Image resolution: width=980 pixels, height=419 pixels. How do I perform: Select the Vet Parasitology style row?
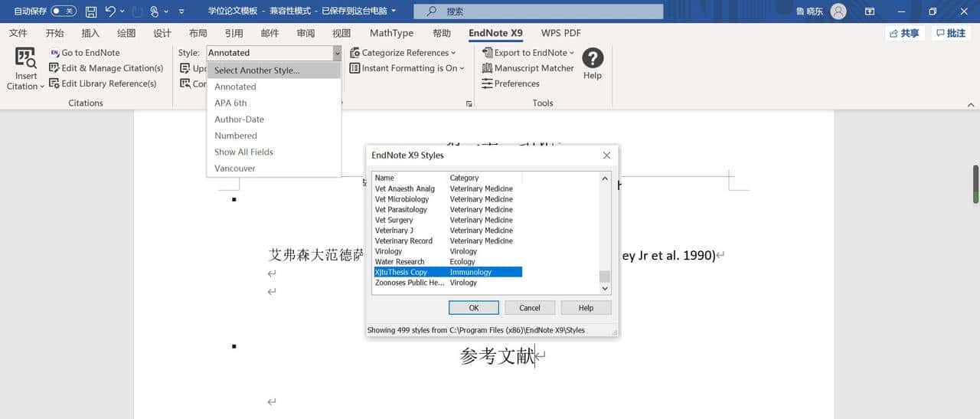(x=448, y=209)
